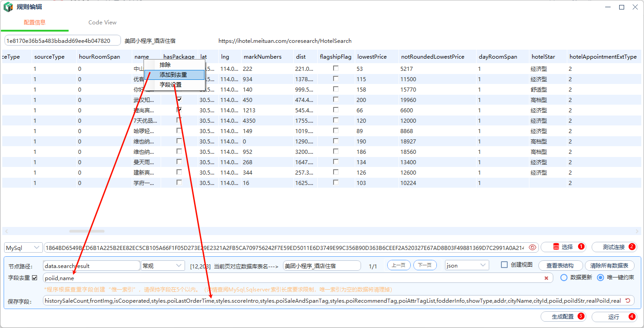644x328 pixels.
Task: Click the reset icon in 保存字段 field
Action: tap(628, 300)
